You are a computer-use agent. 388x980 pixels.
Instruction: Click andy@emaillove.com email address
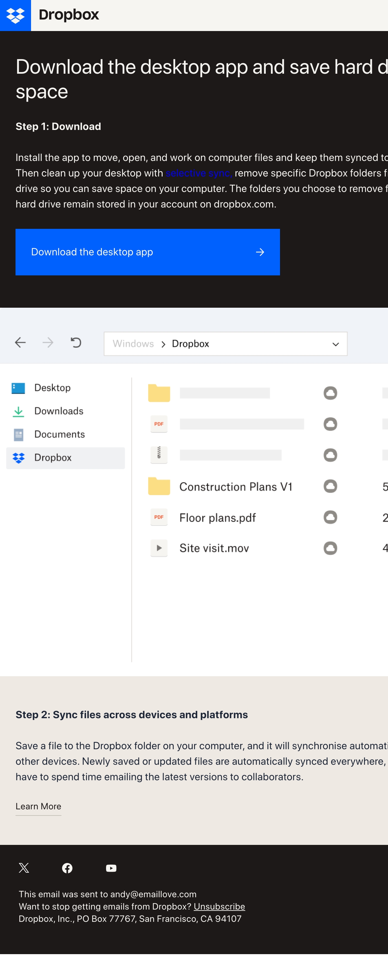point(153,894)
